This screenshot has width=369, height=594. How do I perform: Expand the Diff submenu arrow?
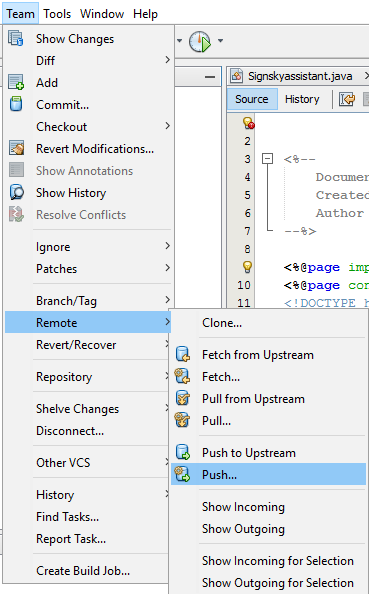[x=167, y=60]
